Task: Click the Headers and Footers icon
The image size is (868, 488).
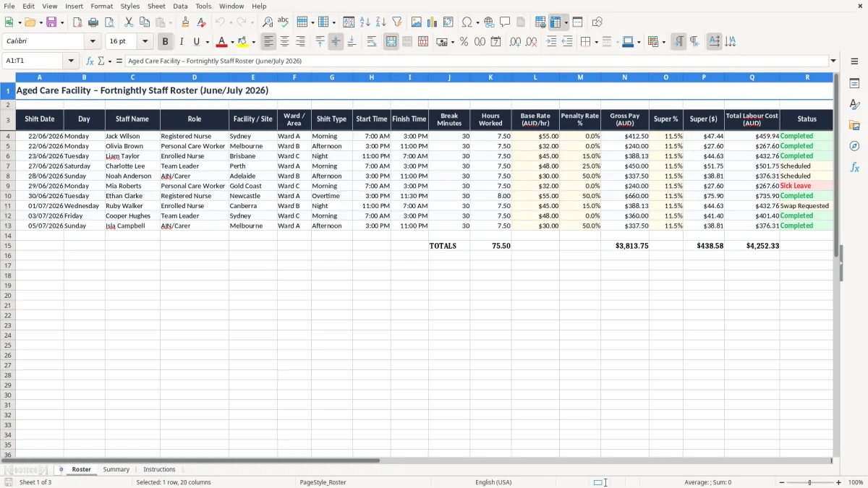Action: [521, 22]
